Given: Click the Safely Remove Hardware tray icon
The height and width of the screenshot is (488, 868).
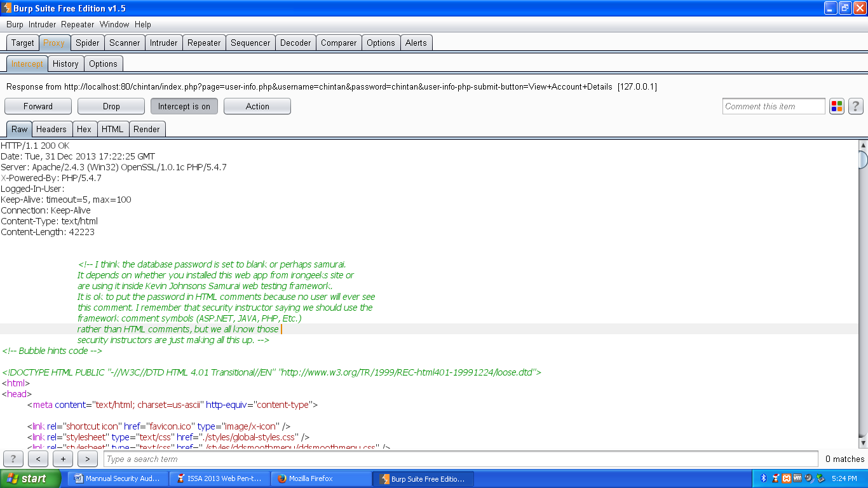Looking at the screenshot, I should pos(820,478).
